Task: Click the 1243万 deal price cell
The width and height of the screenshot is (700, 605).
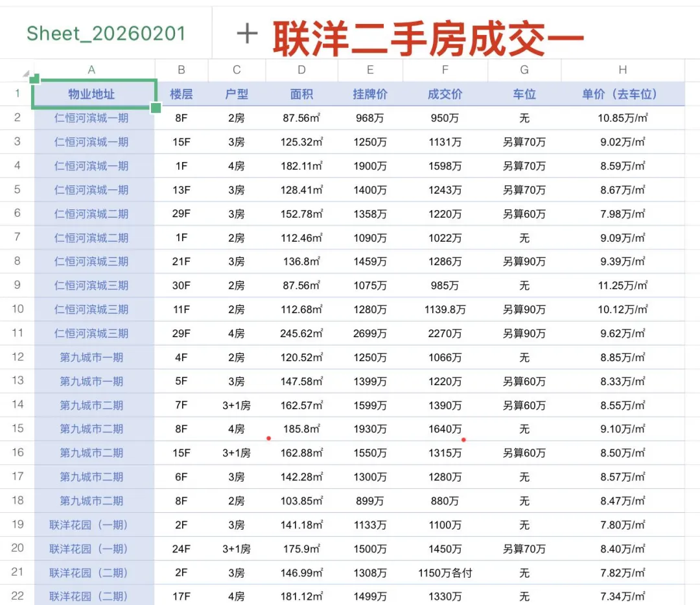Action: (445, 190)
